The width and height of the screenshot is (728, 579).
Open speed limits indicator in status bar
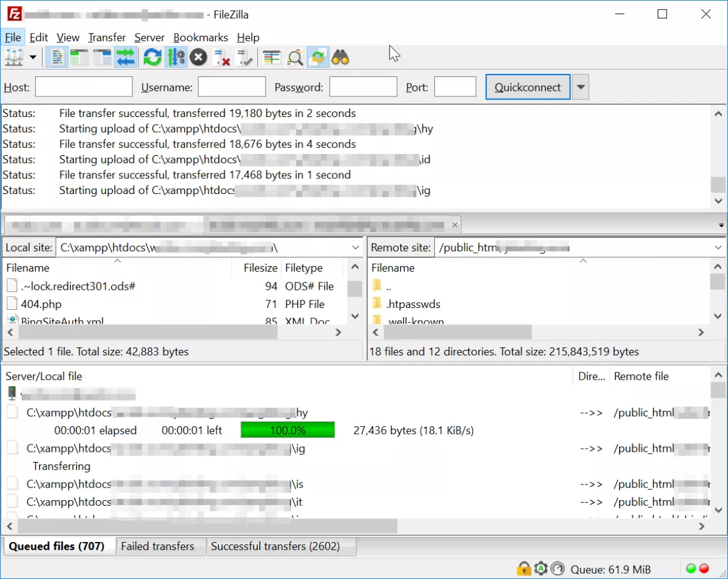click(x=557, y=569)
